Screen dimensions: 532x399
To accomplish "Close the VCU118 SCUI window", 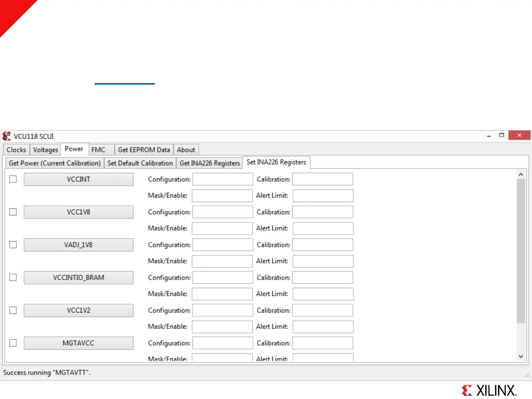I will (519, 135).
